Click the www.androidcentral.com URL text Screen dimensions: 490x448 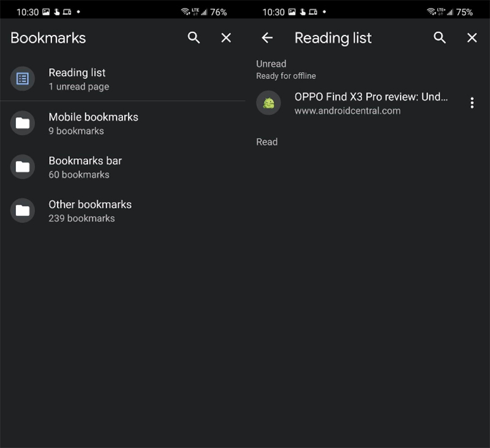347,111
